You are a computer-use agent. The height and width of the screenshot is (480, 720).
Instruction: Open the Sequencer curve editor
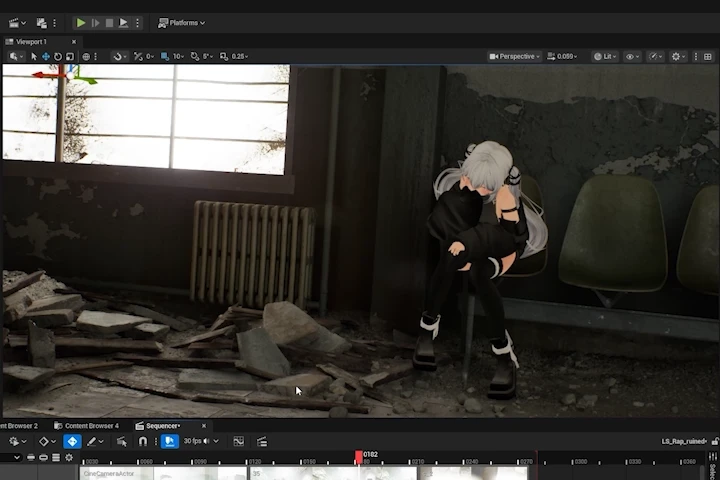239,441
